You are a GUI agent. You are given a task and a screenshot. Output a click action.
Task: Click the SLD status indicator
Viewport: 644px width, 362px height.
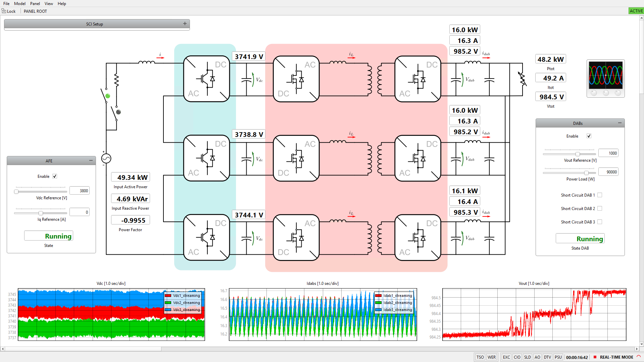[x=528, y=357]
